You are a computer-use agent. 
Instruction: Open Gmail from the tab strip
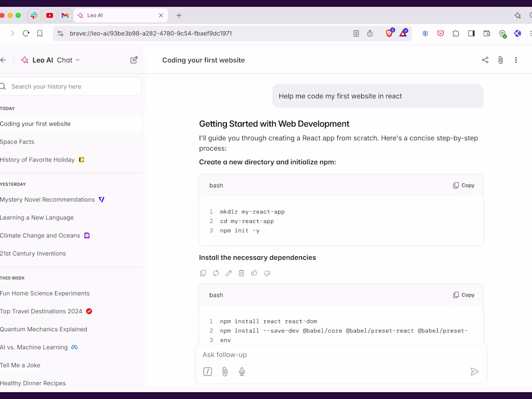pos(65,15)
